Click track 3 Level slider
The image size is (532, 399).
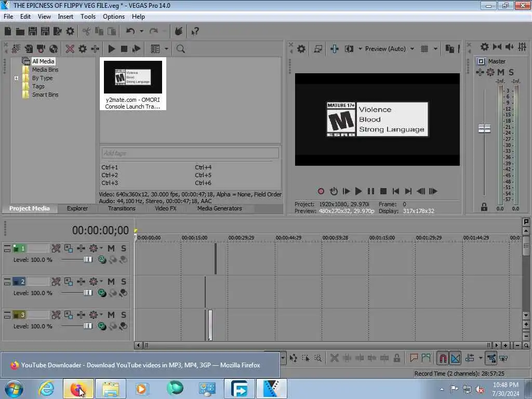click(87, 326)
